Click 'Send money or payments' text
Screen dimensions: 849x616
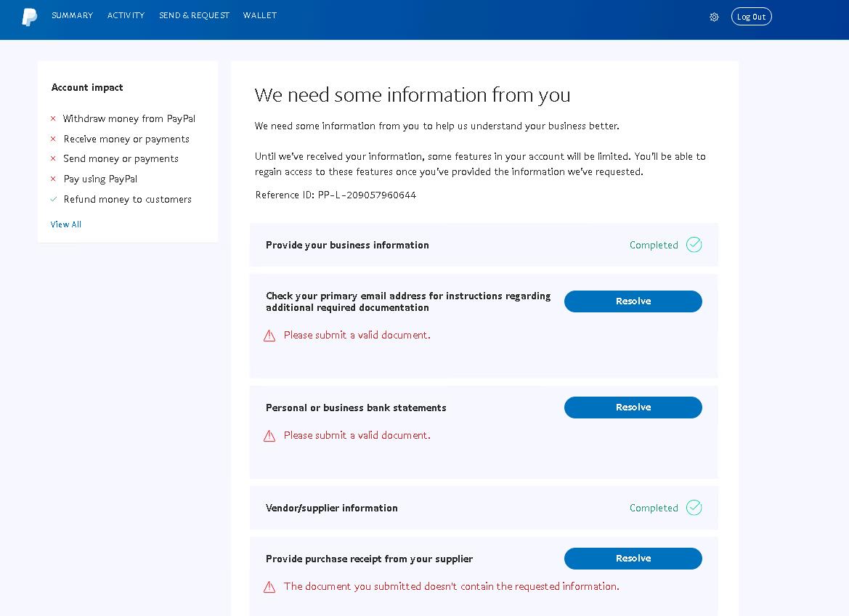121,159
